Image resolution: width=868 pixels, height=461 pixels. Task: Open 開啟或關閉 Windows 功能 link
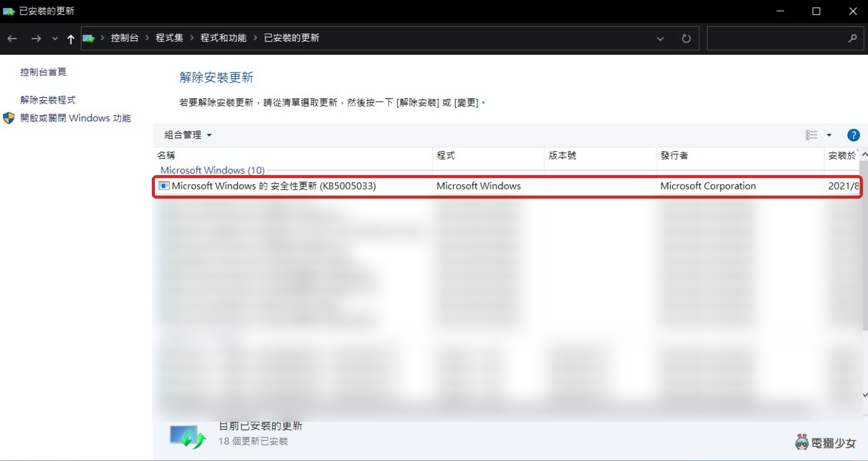[76, 118]
